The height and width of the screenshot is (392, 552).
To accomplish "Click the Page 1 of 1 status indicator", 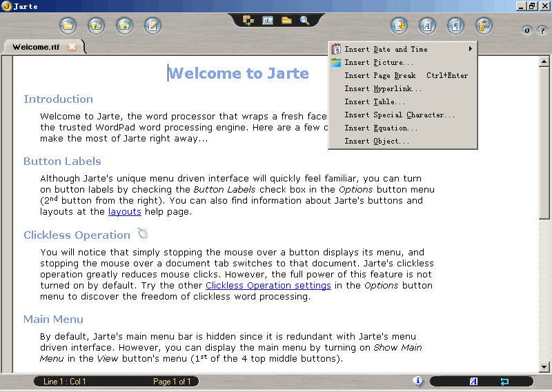I will point(172,382).
